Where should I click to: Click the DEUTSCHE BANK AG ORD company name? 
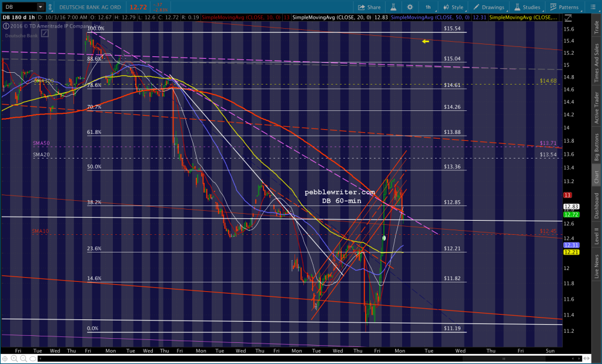tap(90, 7)
